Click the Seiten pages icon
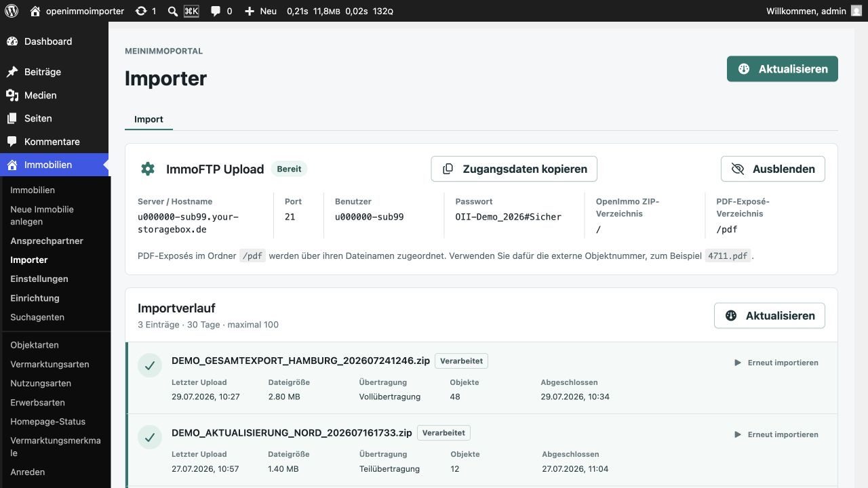This screenshot has width=868, height=488. tap(12, 119)
